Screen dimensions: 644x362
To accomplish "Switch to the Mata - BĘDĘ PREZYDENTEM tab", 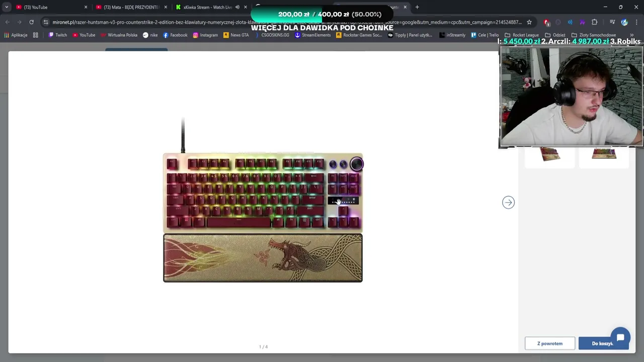I will [131, 7].
